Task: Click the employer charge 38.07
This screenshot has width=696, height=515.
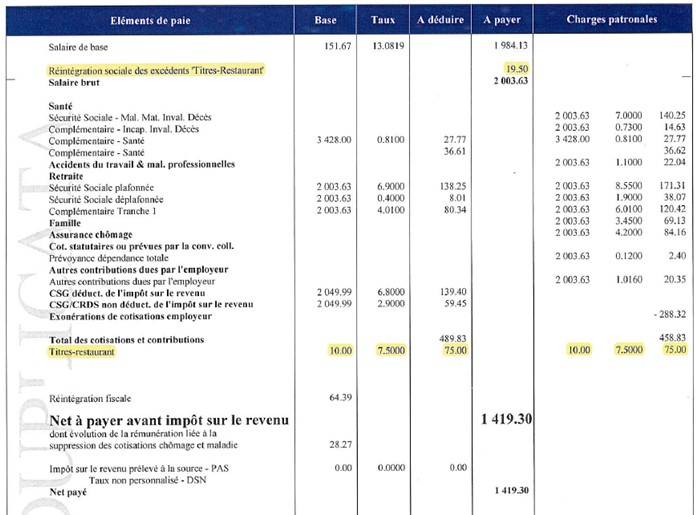Action: (675, 197)
